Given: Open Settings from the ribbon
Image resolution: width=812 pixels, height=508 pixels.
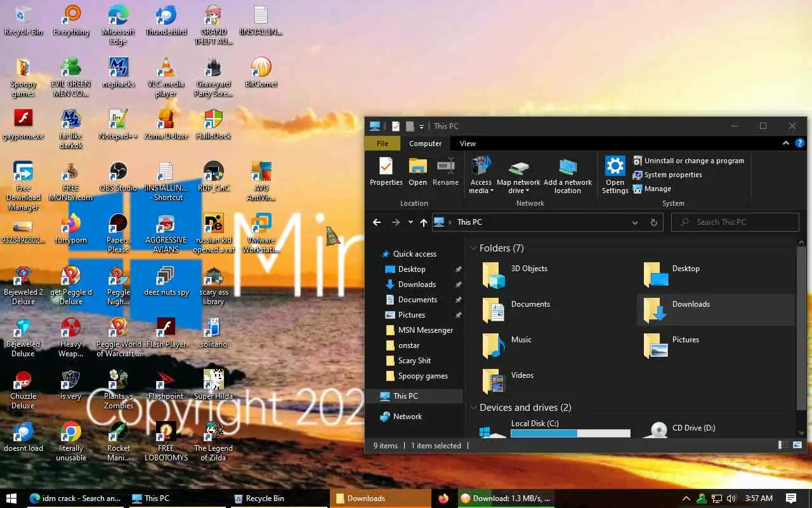Looking at the screenshot, I should coord(615,175).
